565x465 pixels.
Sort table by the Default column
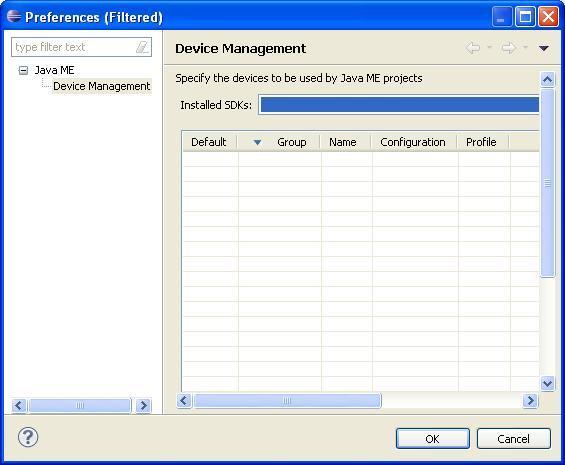point(209,142)
